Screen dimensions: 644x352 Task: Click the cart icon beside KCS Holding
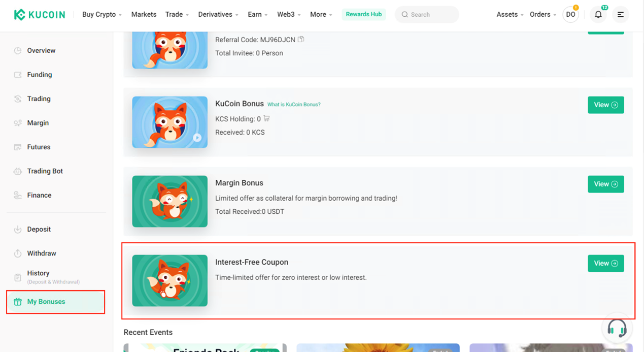[266, 118]
